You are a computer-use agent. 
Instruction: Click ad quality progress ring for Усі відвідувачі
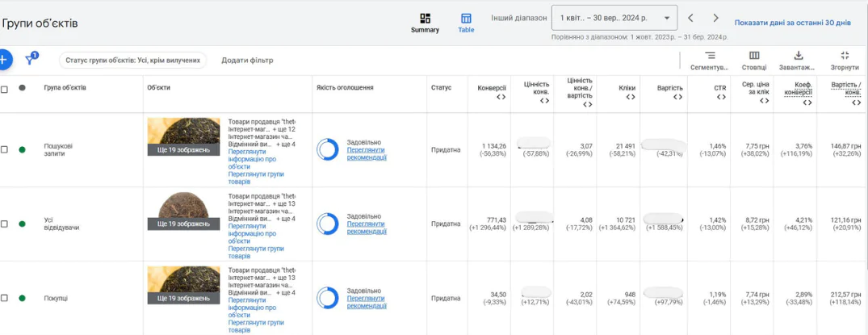(x=328, y=224)
